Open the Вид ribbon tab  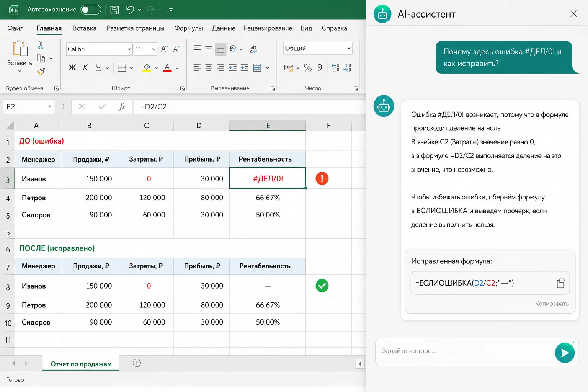pos(306,28)
